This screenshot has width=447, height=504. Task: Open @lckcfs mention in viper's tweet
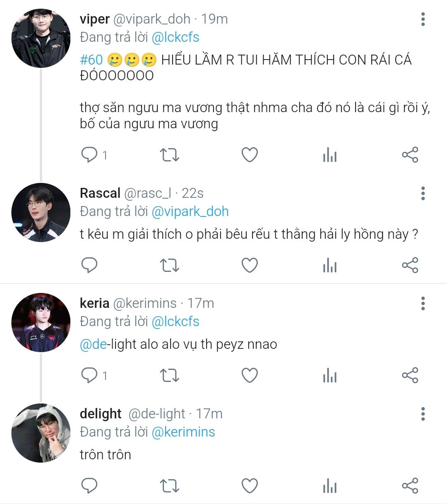pyautogui.click(x=175, y=37)
